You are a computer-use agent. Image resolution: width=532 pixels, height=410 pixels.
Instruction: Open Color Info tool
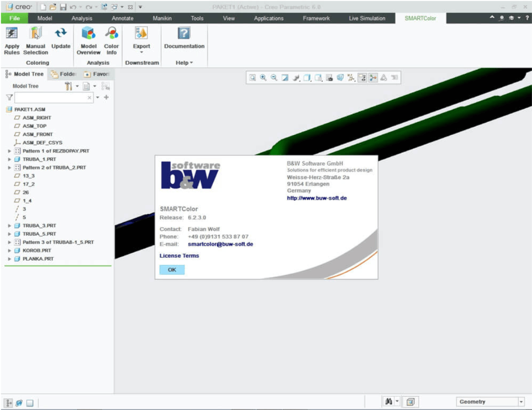pos(111,41)
